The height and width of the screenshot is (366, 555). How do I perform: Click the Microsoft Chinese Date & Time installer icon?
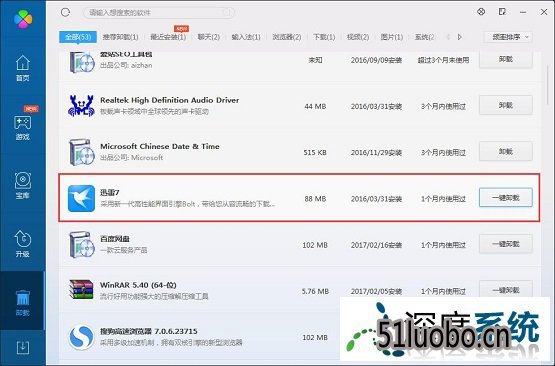pyautogui.click(x=81, y=152)
